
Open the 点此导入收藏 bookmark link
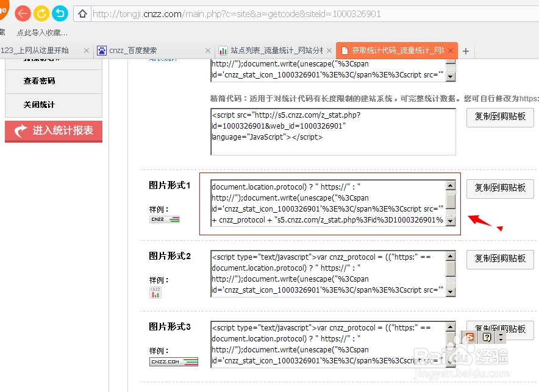click(42, 33)
